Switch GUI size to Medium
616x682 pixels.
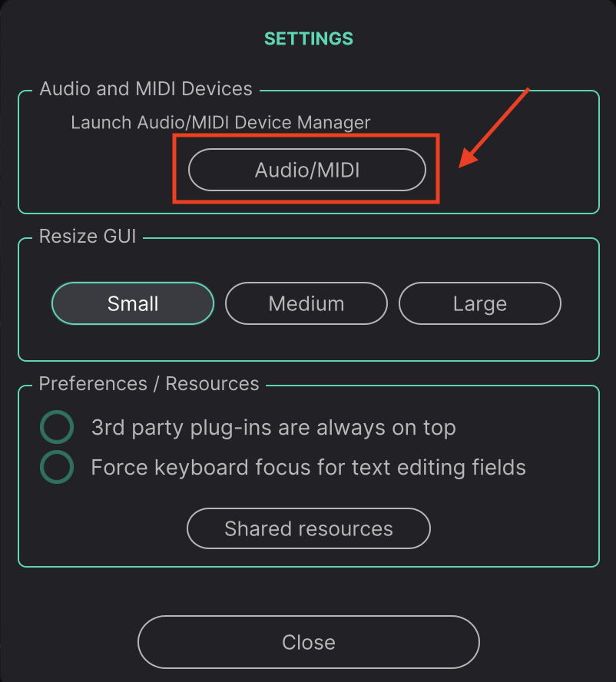click(x=306, y=303)
